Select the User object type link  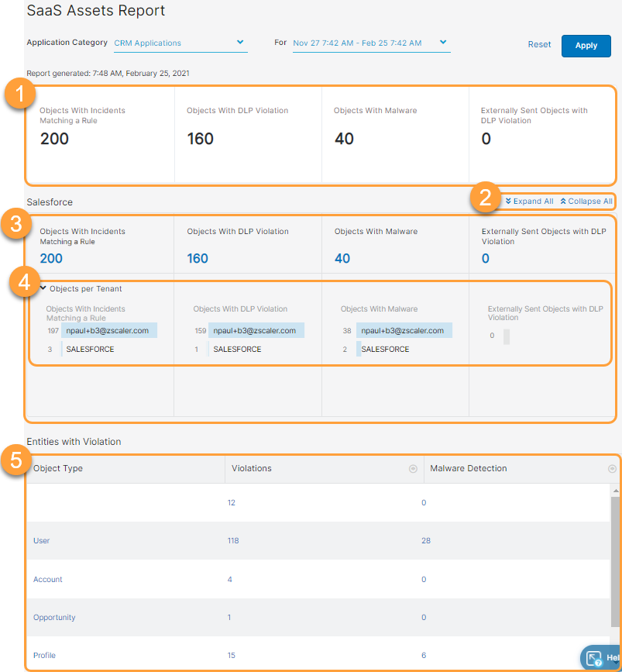(41, 541)
